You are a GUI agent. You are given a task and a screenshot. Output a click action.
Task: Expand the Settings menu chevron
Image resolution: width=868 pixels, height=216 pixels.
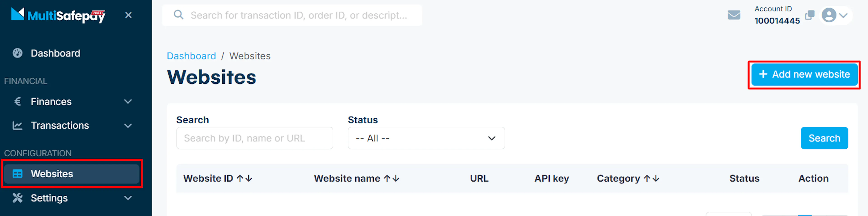[128, 198]
